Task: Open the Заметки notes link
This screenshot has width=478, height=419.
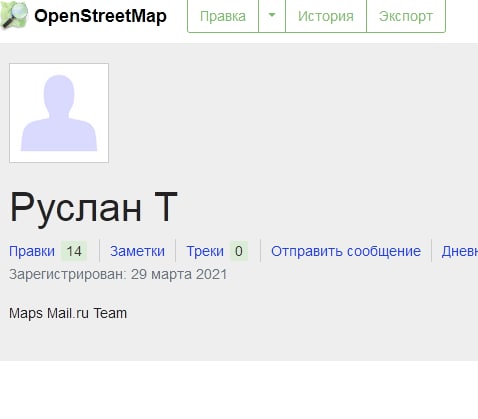Action: tap(137, 251)
